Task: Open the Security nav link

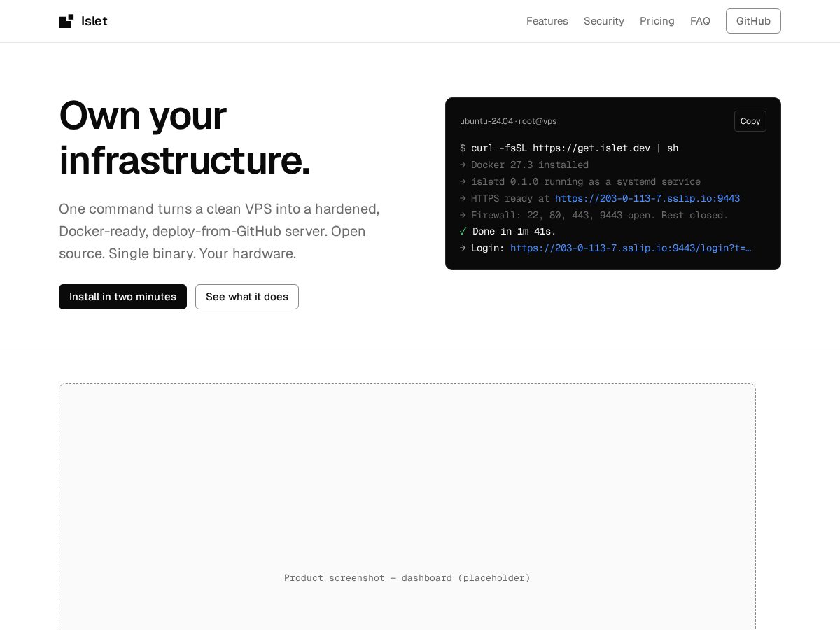Action: pos(604,21)
